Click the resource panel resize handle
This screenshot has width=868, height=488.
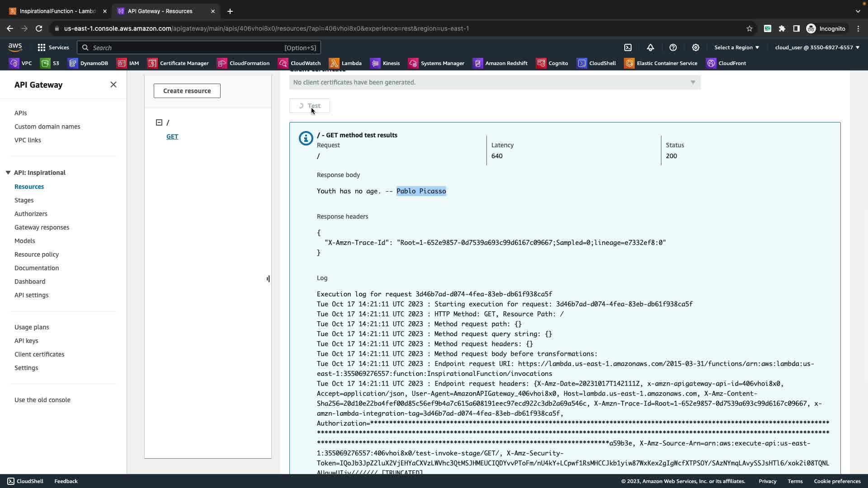coord(268,279)
